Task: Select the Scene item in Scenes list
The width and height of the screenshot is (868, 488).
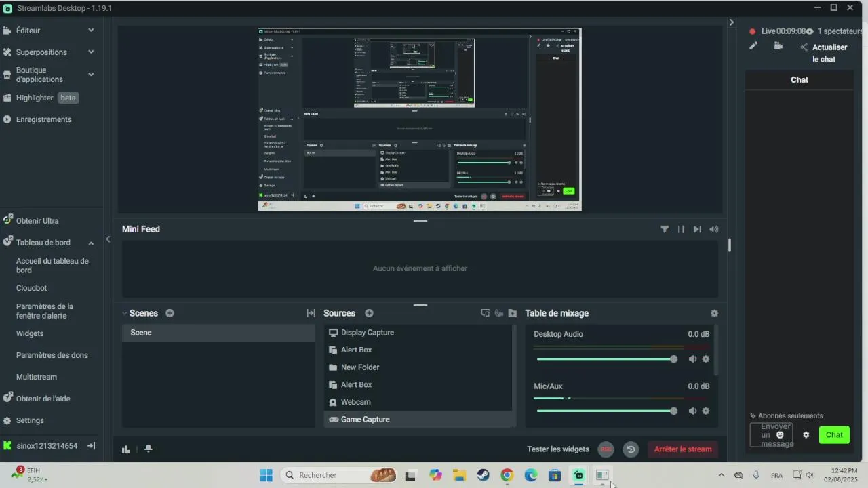Action: (218, 333)
